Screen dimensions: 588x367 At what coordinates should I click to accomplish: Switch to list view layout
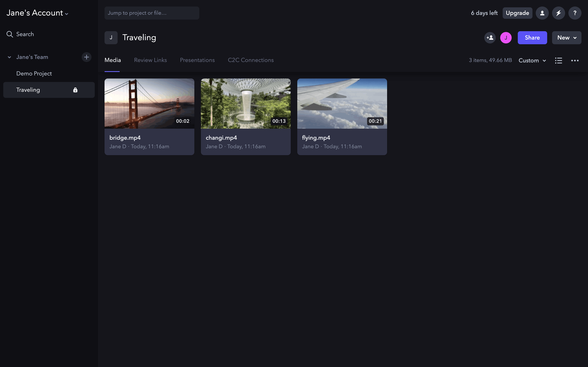coord(558,60)
